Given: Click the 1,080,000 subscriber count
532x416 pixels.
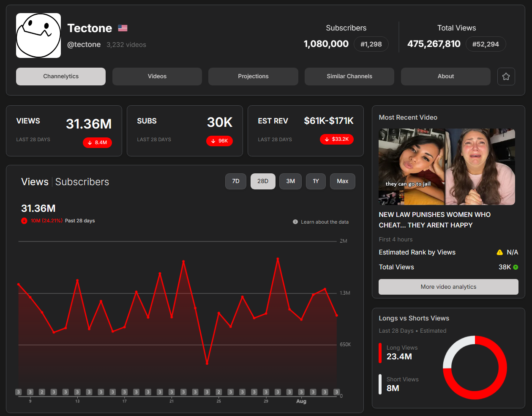Looking at the screenshot, I should tap(326, 44).
